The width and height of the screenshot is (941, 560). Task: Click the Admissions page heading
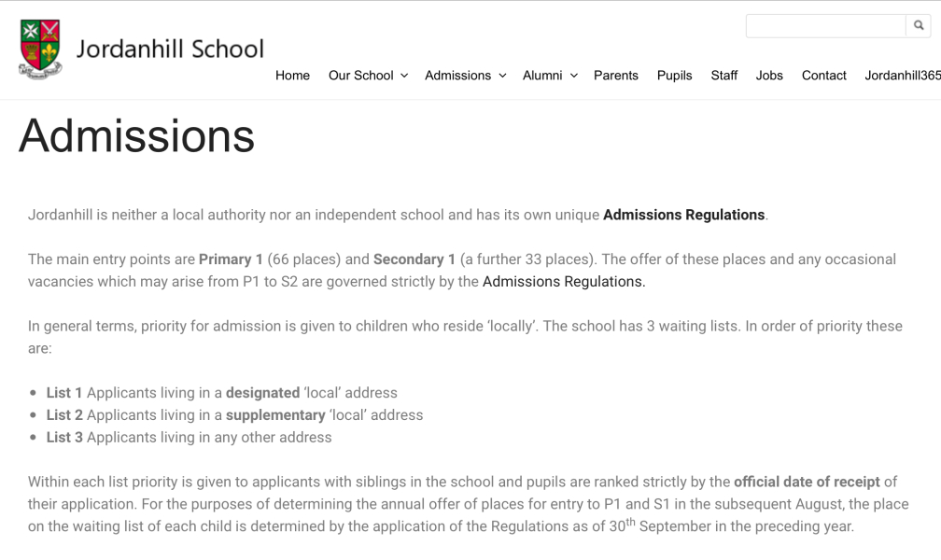pyautogui.click(x=136, y=136)
